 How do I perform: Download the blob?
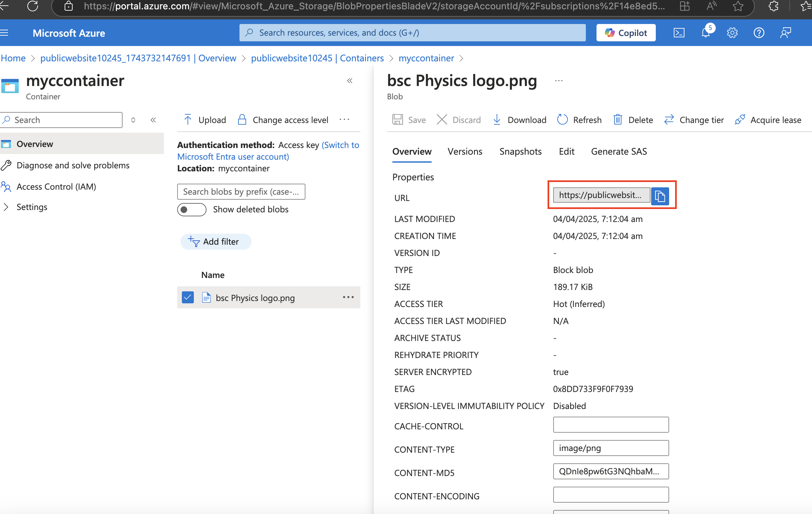click(519, 120)
